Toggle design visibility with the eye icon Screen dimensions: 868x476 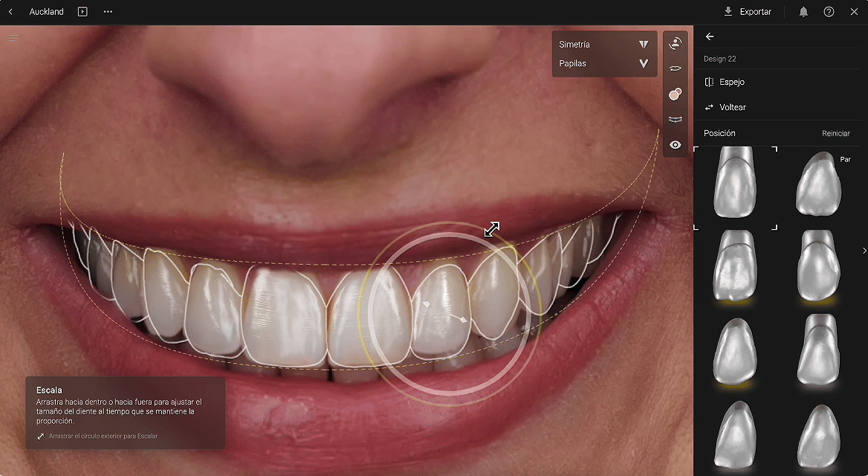[x=676, y=145]
